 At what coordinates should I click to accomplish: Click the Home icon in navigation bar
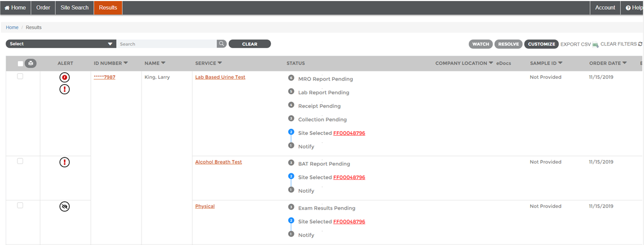7,8
